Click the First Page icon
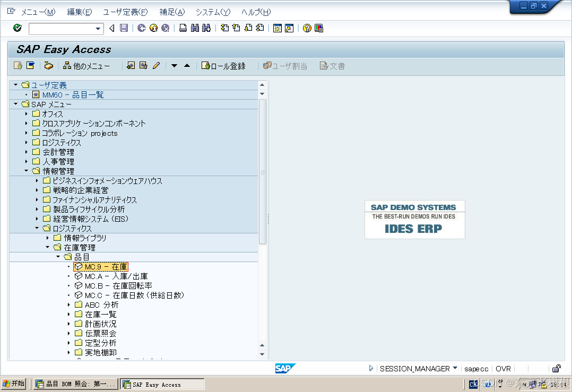This screenshot has height=392, width=572. coord(225,28)
